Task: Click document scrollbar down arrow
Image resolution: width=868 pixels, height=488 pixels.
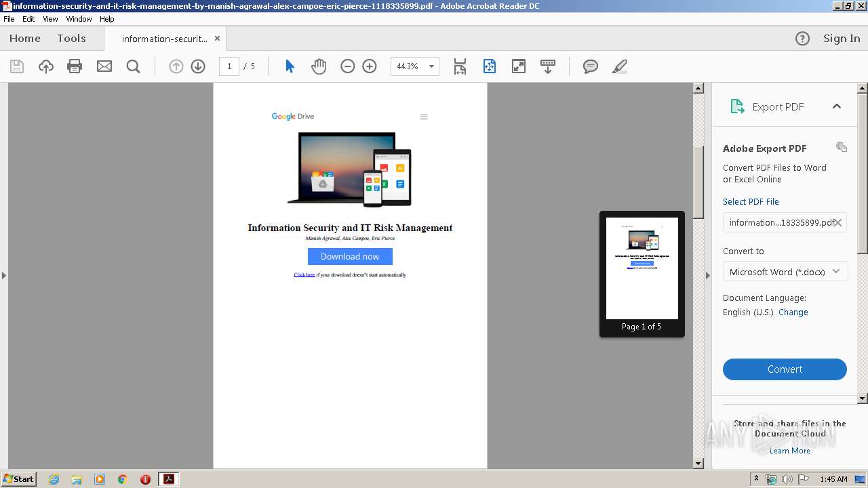Action: pyautogui.click(x=698, y=464)
